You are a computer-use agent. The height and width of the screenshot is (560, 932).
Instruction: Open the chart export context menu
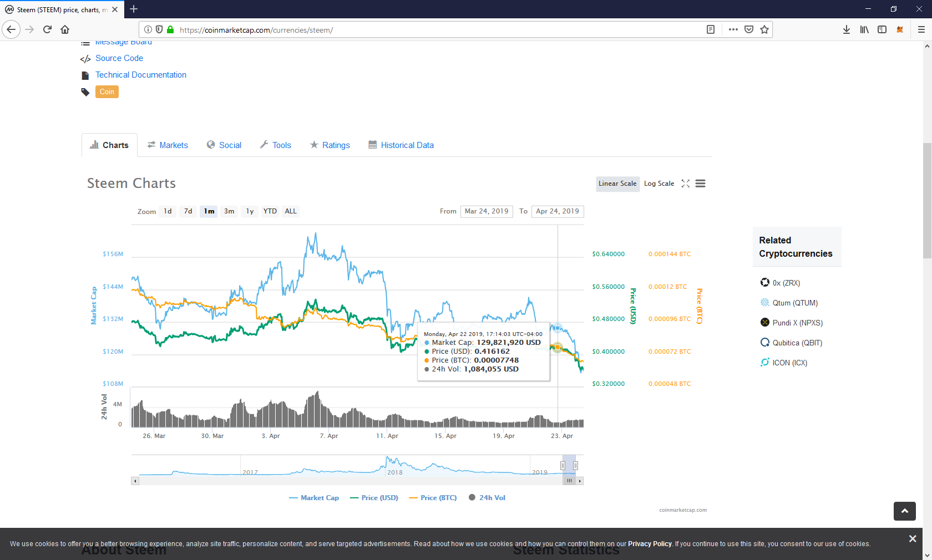701,184
